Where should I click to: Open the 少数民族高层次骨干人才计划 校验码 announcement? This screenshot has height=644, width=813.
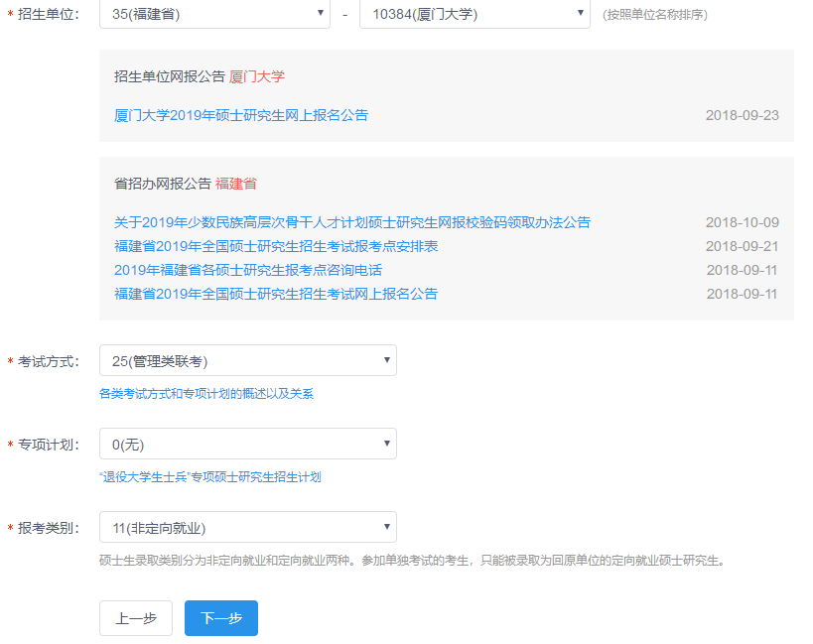click(x=352, y=222)
